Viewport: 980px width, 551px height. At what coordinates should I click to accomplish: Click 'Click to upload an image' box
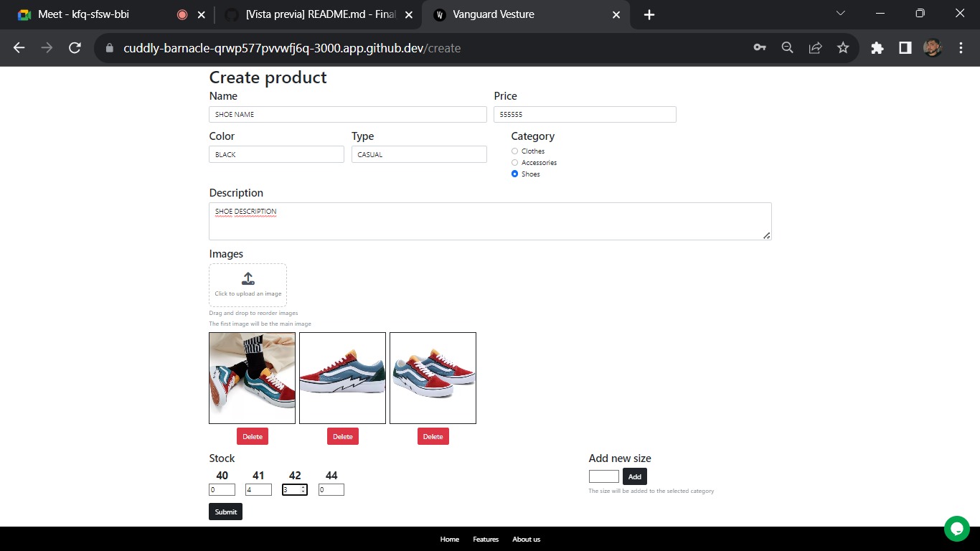[x=248, y=286]
